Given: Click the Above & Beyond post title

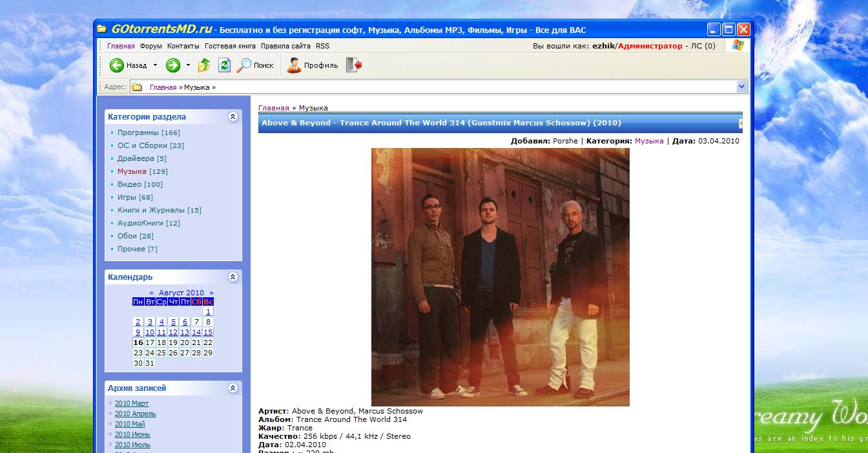Looking at the screenshot, I should (x=441, y=123).
